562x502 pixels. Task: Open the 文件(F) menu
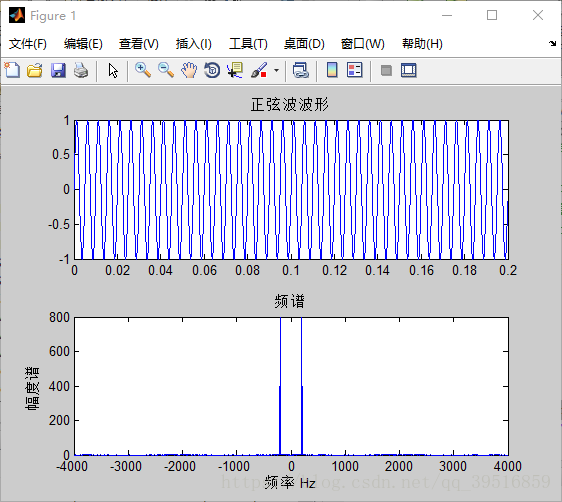(x=28, y=44)
